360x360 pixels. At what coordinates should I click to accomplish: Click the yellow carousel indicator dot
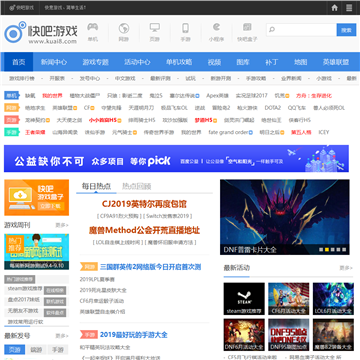tap(327, 249)
